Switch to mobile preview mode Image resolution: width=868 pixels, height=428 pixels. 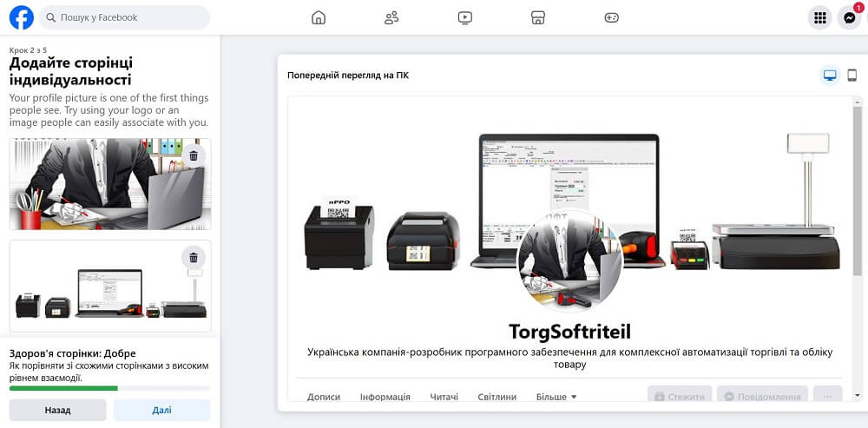click(852, 76)
